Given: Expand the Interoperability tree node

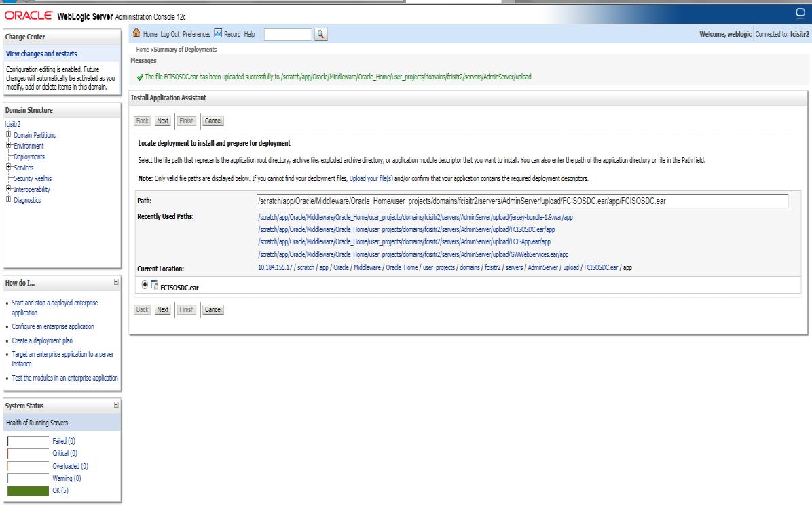Looking at the screenshot, I should click(x=8, y=189).
